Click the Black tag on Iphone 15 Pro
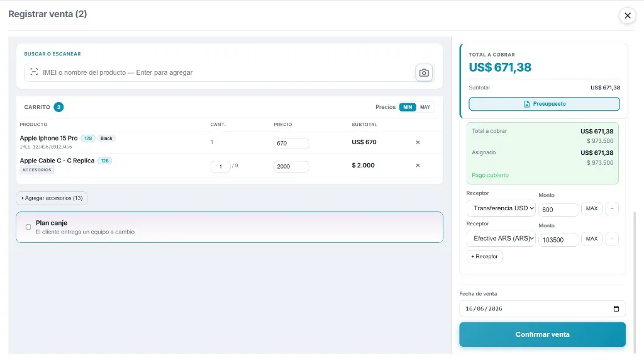 (x=106, y=139)
